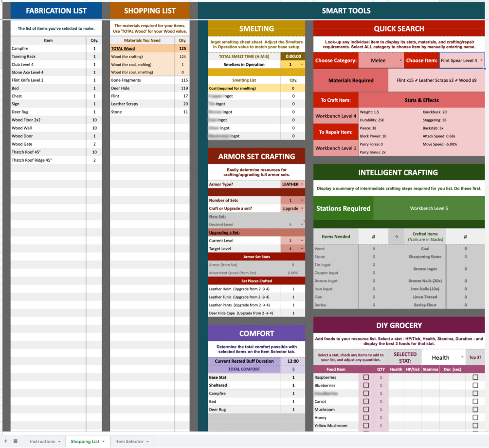Screen dimensions: 489x448
Task: Add a new sheet with the plus icon
Action: [x=6, y=441]
